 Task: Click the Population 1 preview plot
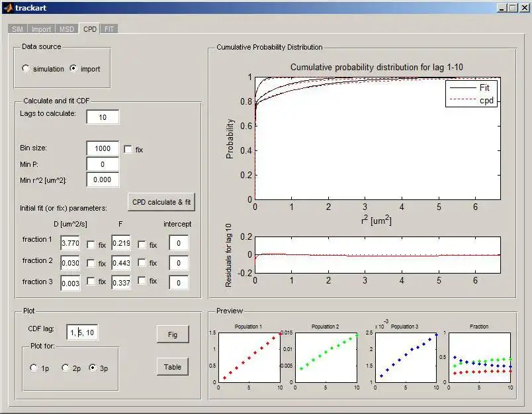click(249, 358)
